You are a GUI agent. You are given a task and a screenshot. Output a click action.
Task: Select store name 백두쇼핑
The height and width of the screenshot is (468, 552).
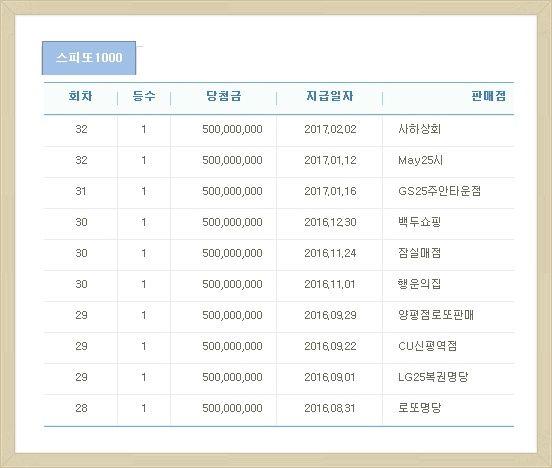tap(419, 222)
